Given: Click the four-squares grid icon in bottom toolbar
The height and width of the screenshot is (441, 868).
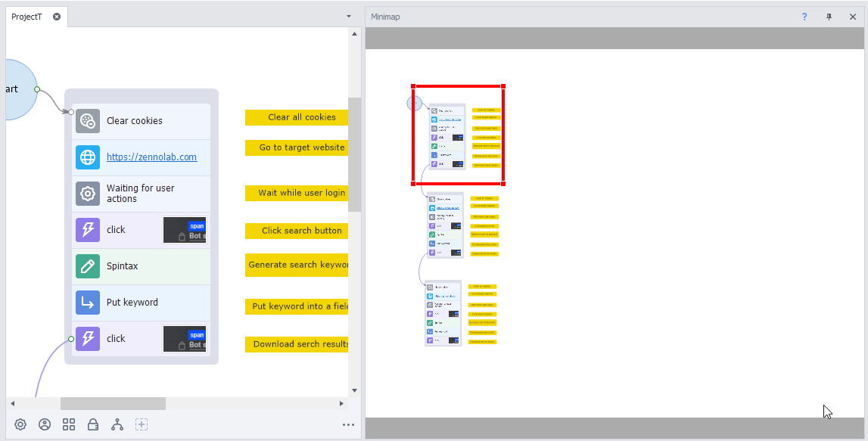Looking at the screenshot, I should coord(69,424).
